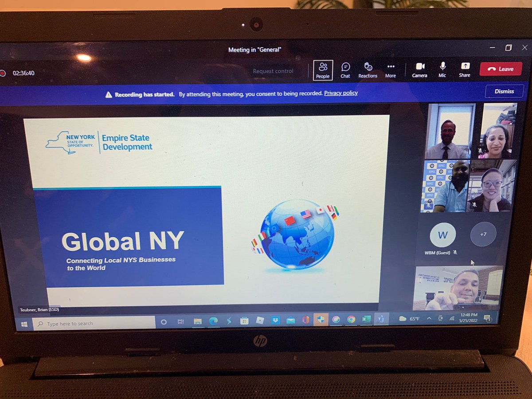The height and width of the screenshot is (399, 532).
Task: Open Microsoft Store from the taskbar
Action: 244,321
